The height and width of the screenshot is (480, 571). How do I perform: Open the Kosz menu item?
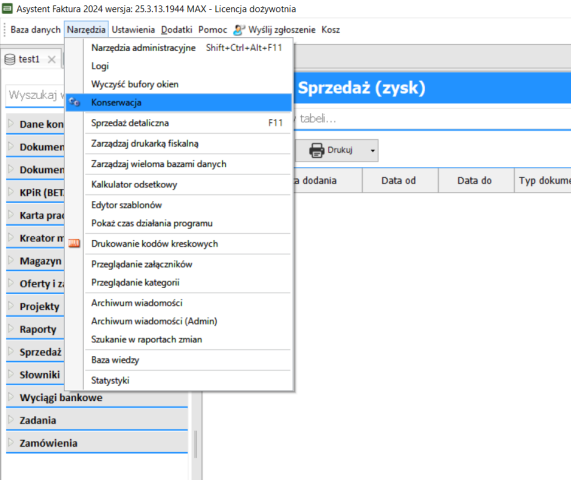[330, 29]
